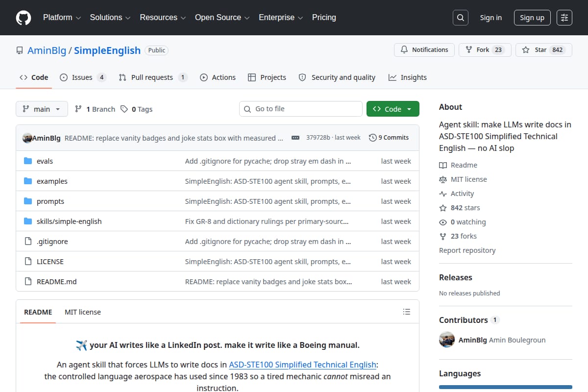This screenshot has width=588, height=392.
Task: Click the book icon next to Readme
Action: click(x=443, y=165)
